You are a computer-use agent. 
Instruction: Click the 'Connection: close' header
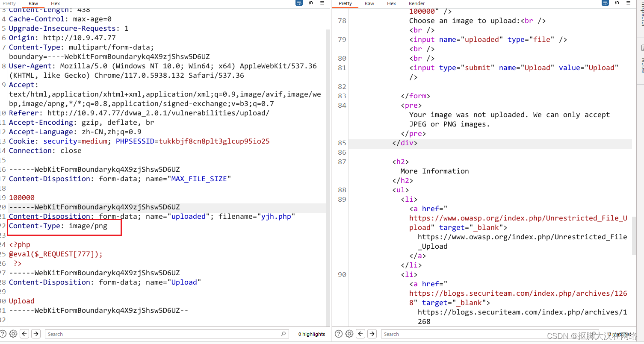45,150
